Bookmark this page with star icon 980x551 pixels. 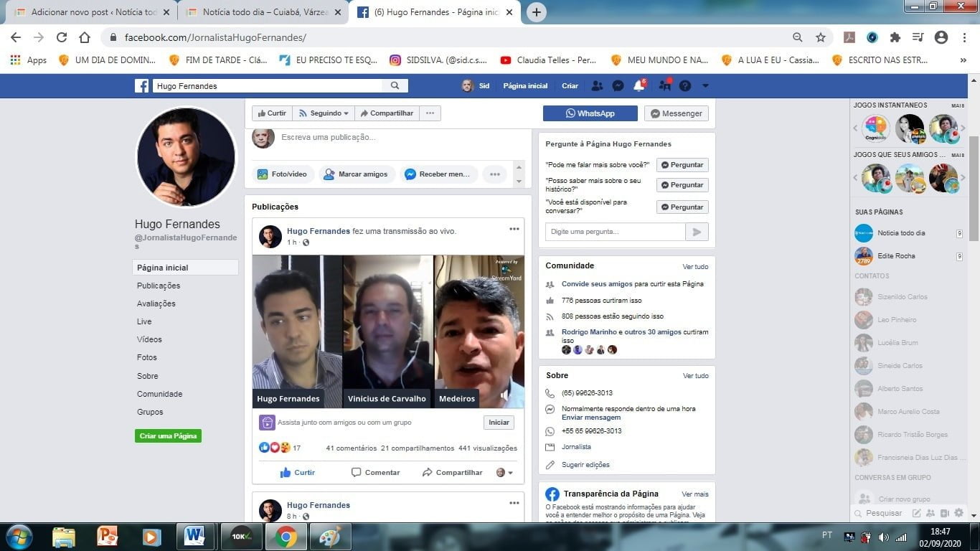coord(821,37)
